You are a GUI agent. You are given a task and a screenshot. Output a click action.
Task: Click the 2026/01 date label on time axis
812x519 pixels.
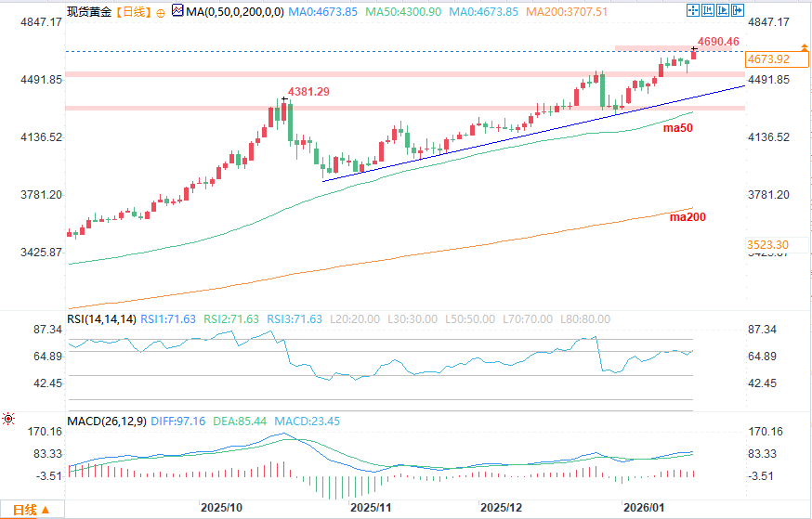pos(644,508)
